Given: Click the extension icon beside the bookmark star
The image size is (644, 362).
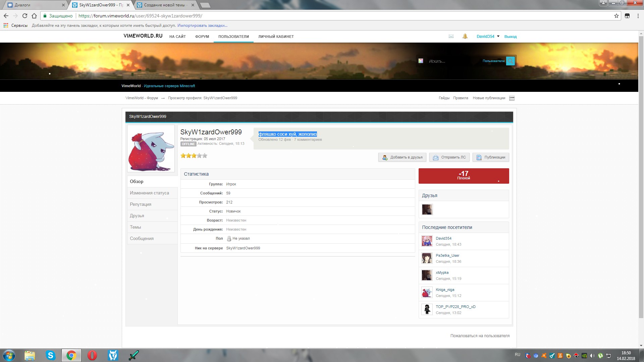Looking at the screenshot, I should pos(627,16).
